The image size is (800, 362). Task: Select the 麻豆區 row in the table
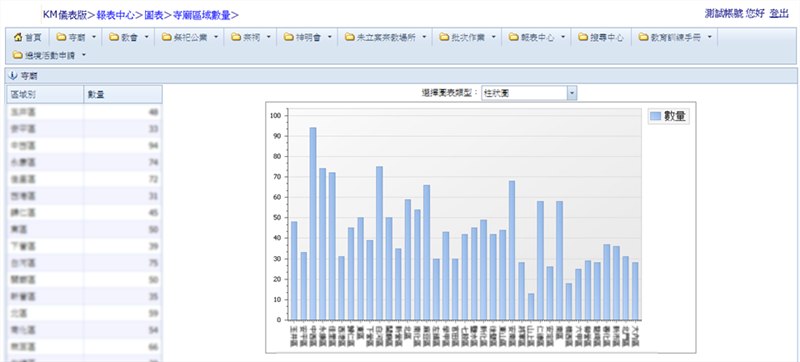click(84, 347)
